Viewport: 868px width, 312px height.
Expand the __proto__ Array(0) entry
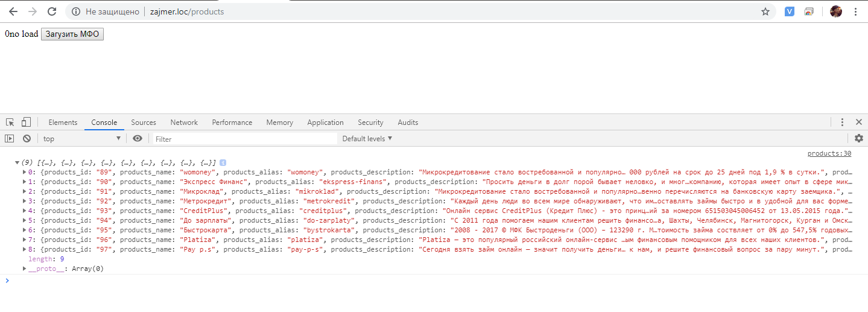click(24, 269)
